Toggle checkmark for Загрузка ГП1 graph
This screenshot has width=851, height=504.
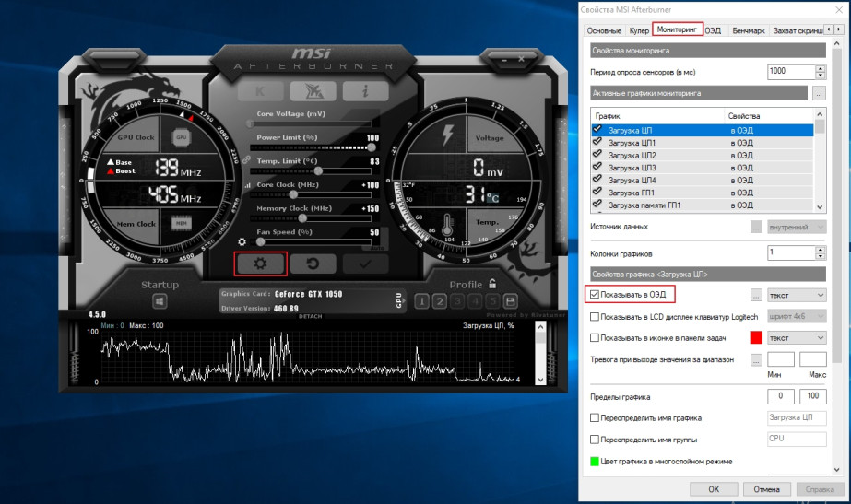click(597, 192)
